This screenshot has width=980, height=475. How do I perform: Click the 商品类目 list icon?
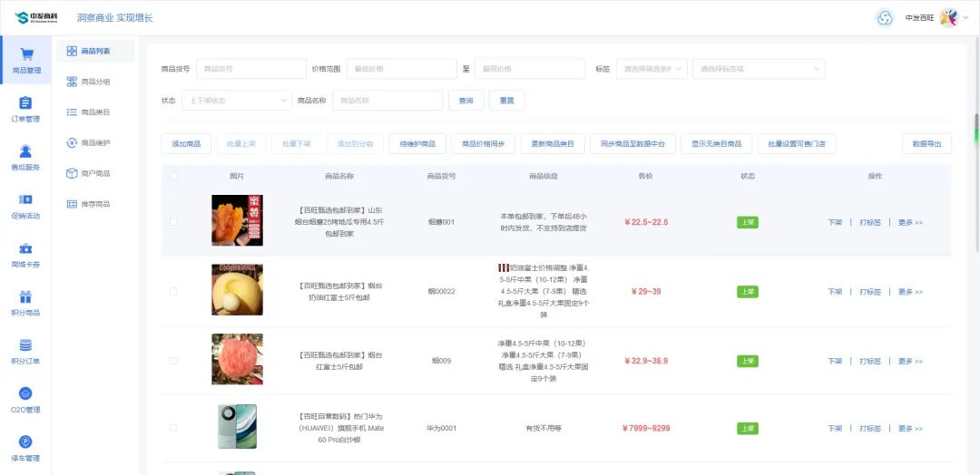tap(72, 112)
